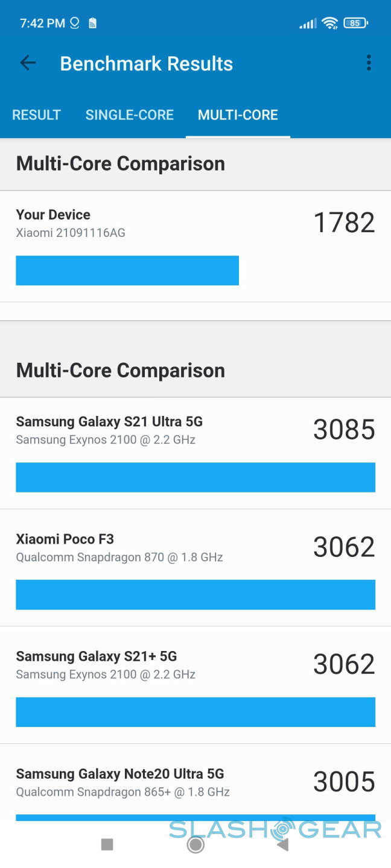Switch to the RESULT tab
The width and height of the screenshot is (391, 868).
click(x=36, y=115)
